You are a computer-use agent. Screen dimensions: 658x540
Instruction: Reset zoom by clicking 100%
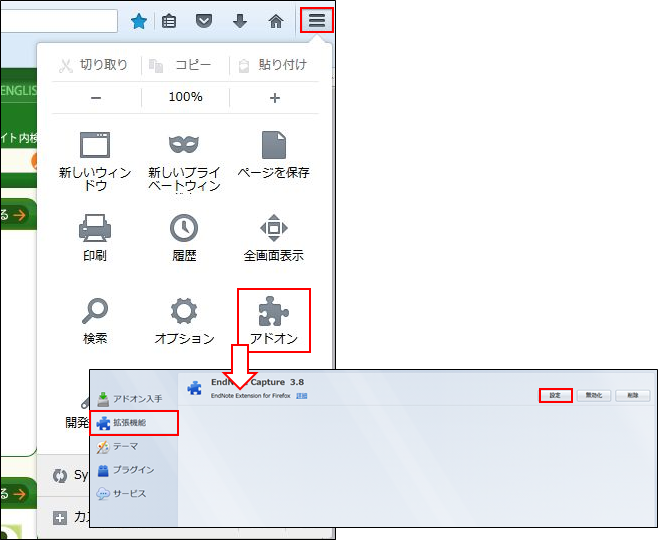pos(185,98)
